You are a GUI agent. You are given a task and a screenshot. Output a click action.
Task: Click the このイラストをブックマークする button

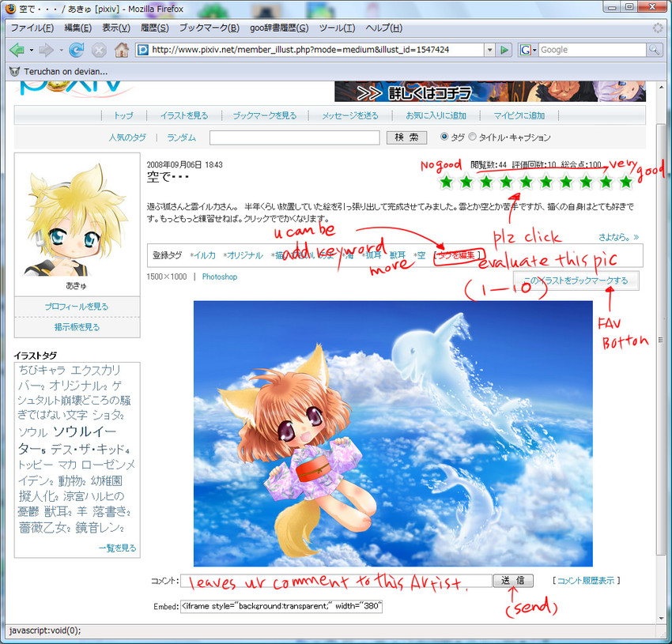click(x=576, y=281)
